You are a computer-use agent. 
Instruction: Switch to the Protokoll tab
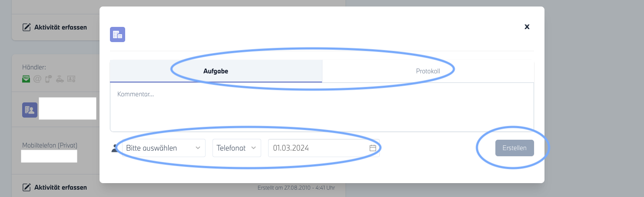click(428, 71)
